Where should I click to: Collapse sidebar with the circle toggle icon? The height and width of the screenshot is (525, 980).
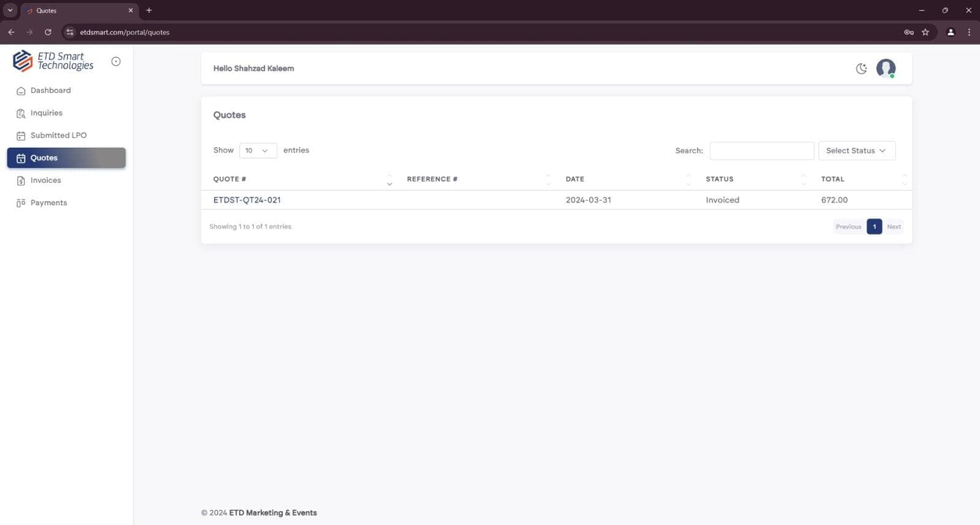pyautogui.click(x=116, y=61)
